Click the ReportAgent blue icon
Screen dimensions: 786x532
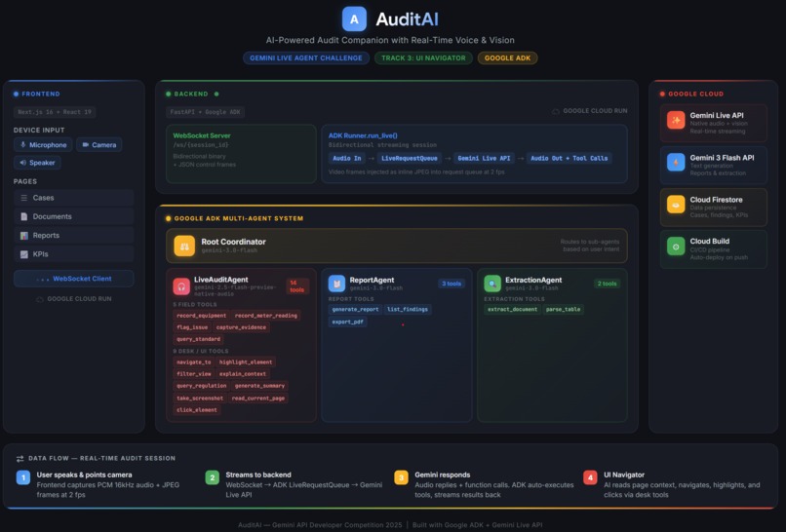pyautogui.click(x=336, y=284)
